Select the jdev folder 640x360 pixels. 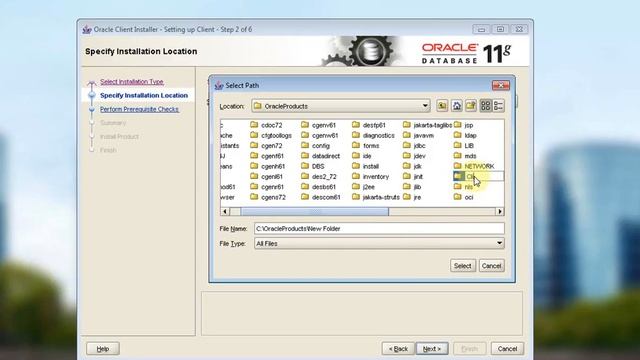point(414,156)
